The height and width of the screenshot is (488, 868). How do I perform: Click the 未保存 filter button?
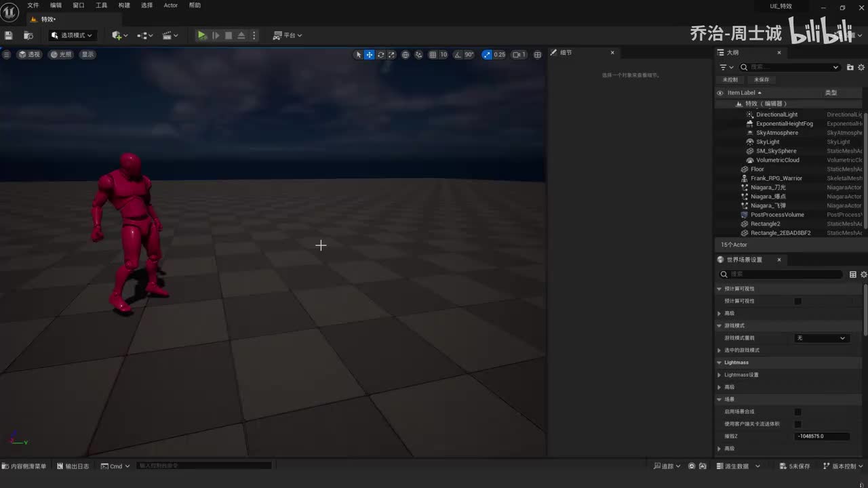[x=762, y=80]
